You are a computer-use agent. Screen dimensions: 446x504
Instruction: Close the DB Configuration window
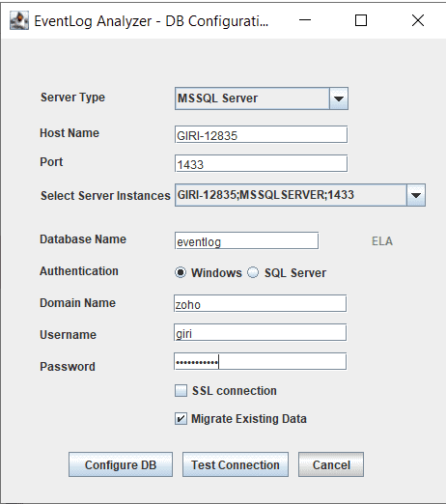pos(418,20)
